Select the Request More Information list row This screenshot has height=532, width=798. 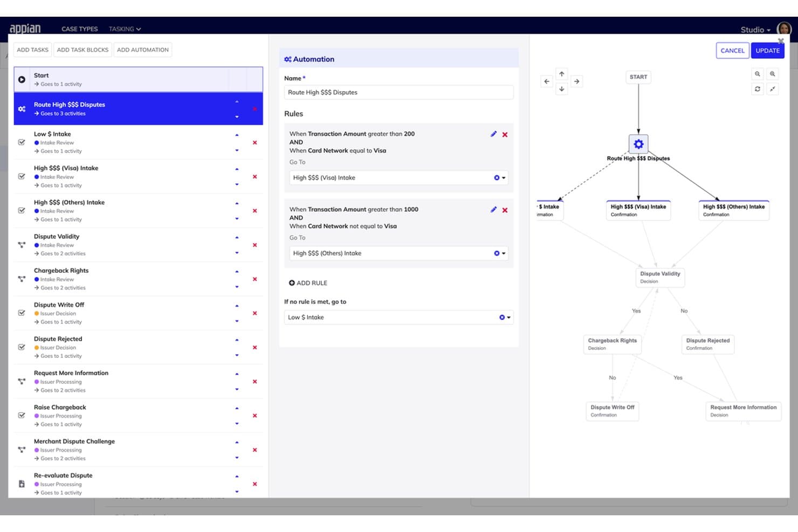click(138, 381)
